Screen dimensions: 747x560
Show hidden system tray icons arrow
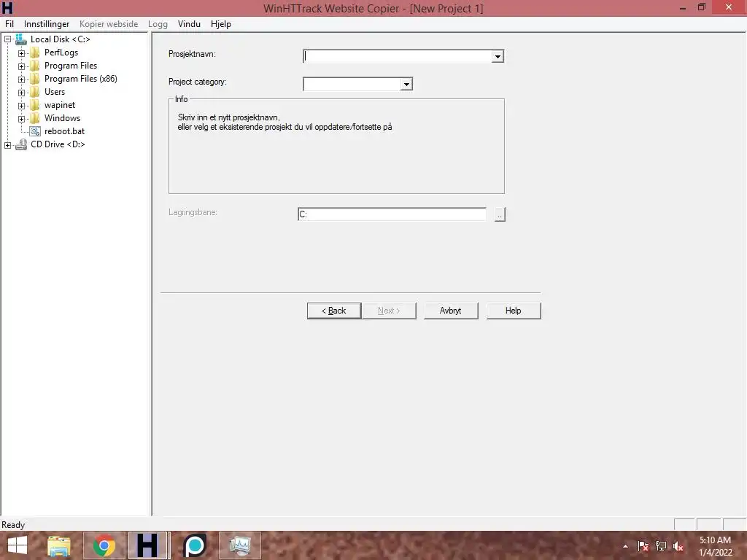click(625, 546)
